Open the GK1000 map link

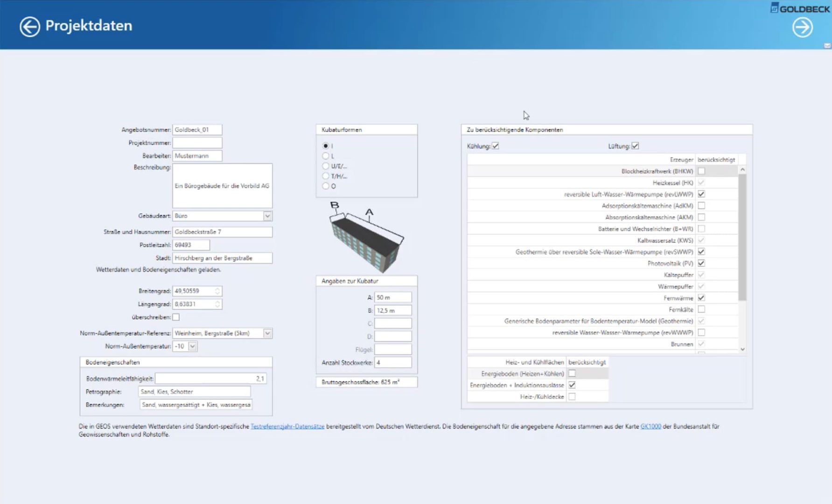click(650, 427)
